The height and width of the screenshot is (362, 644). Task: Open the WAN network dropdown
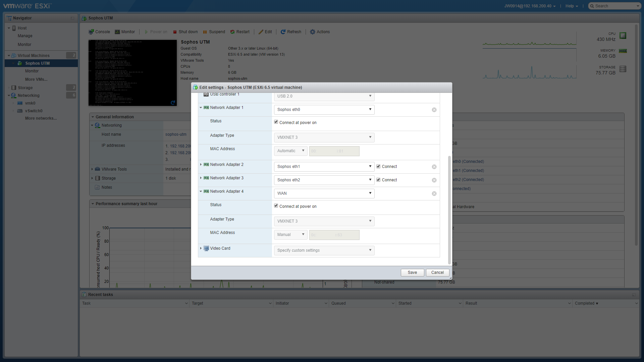[324, 193]
